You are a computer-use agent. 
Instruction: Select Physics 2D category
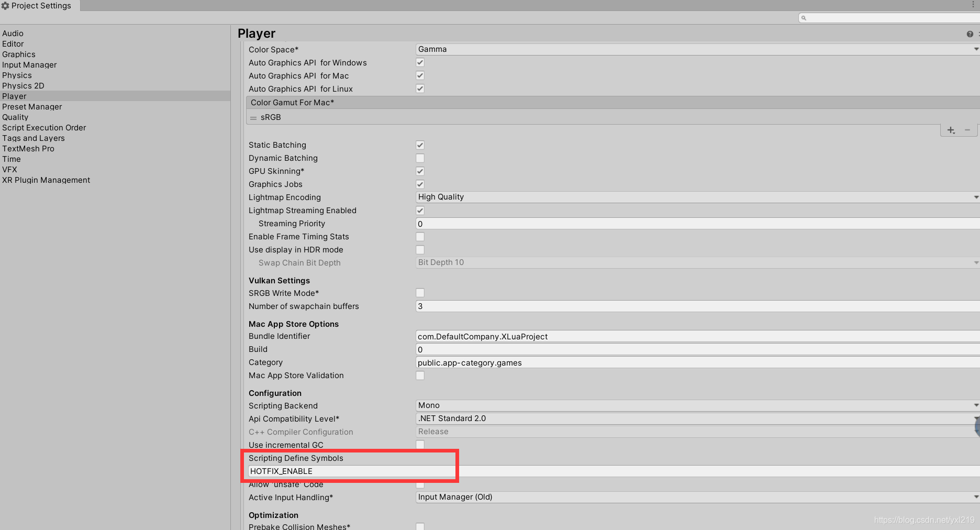coord(115,86)
